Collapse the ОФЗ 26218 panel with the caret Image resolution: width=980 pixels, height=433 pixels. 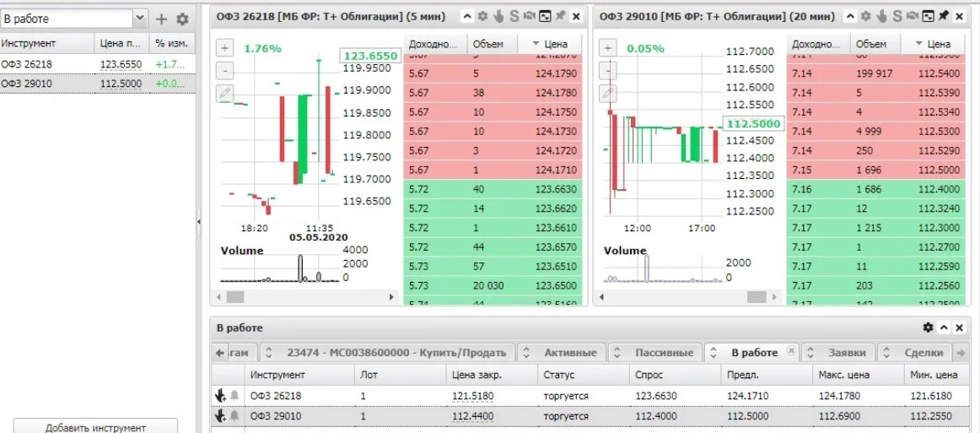tap(467, 16)
